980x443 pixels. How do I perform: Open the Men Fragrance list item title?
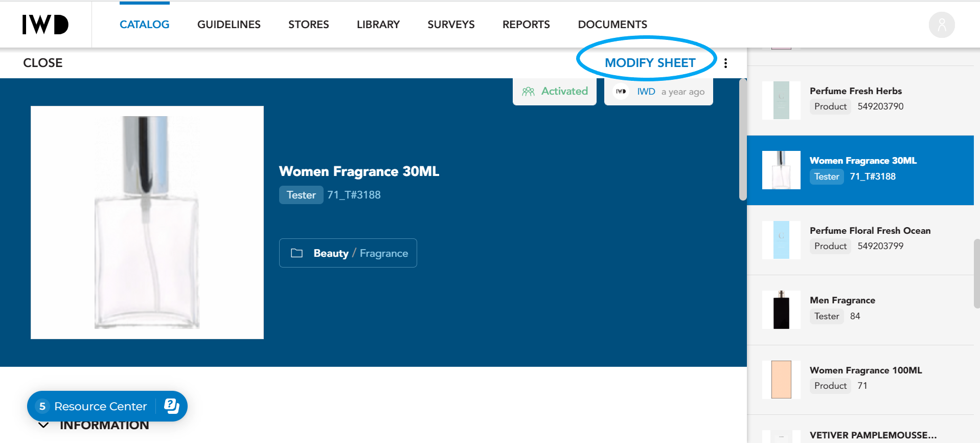coord(842,300)
